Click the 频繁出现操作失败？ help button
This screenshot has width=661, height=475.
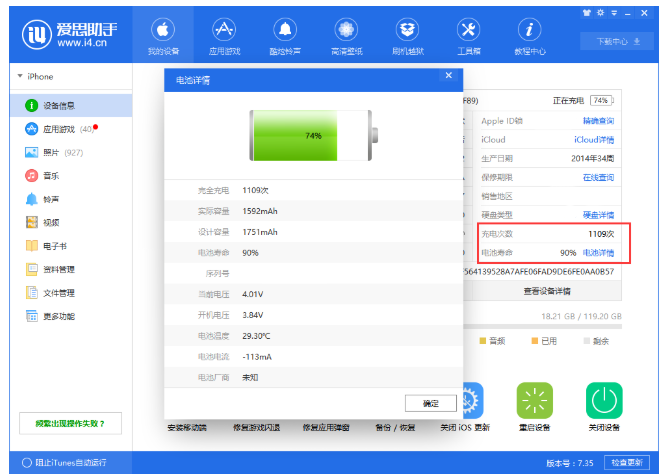70,423
